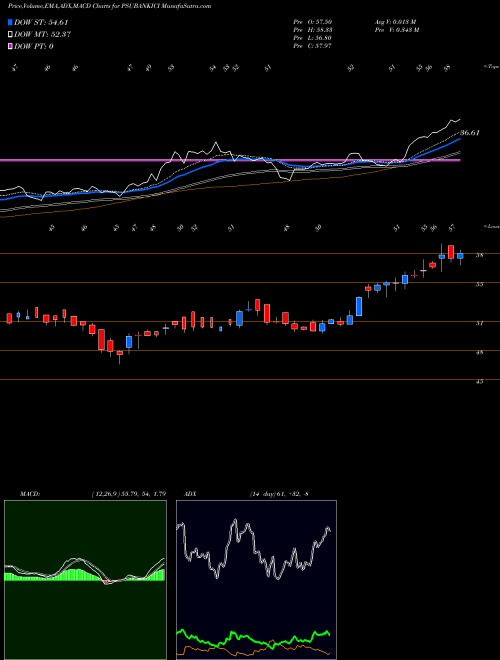This screenshot has width=500, height=660.
Task: Click the ADX (14 day) values text
Action: pyautogui.click(x=279, y=493)
